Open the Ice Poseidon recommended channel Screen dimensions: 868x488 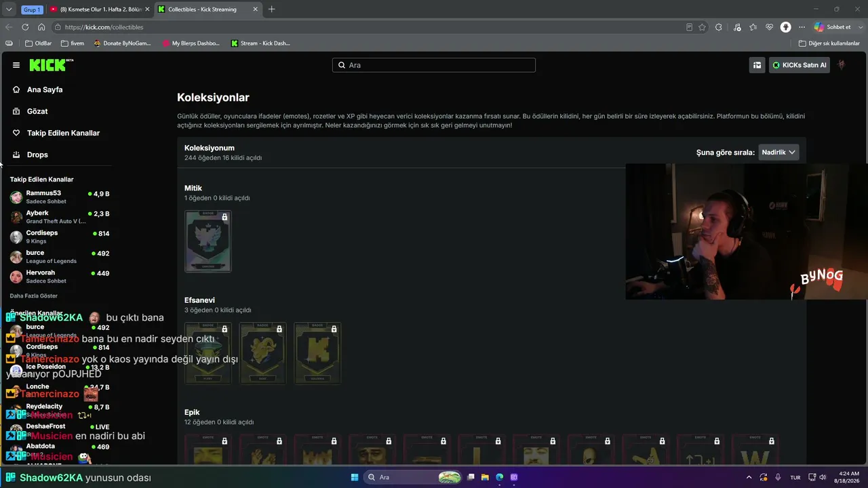click(60, 370)
